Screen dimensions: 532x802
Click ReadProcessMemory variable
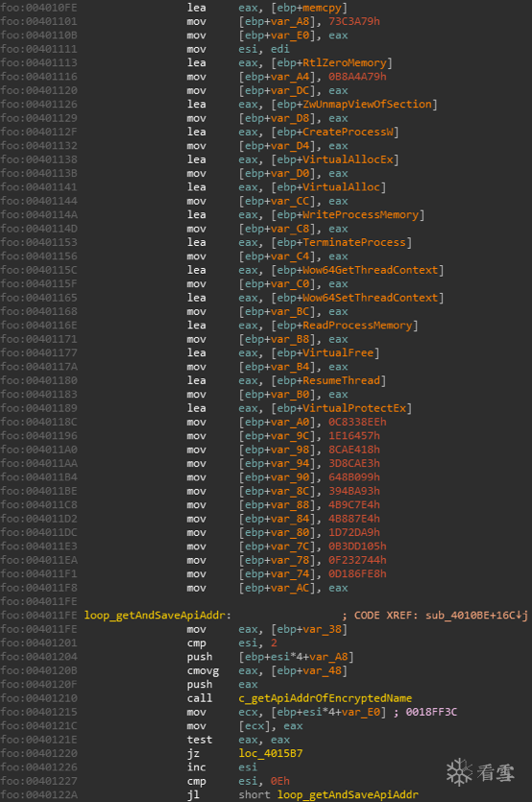click(357, 326)
